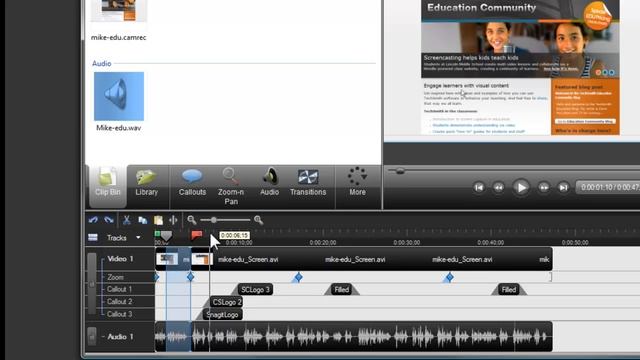Open the Zoom-n-Pan tab
Image resolution: width=640 pixels, height=360 pixels.
[231, 186]
